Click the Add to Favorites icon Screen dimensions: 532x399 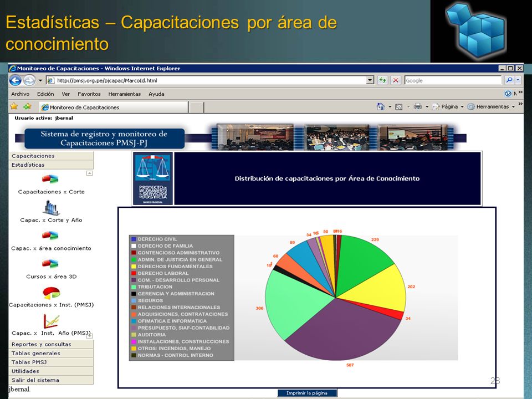point(28,106)
